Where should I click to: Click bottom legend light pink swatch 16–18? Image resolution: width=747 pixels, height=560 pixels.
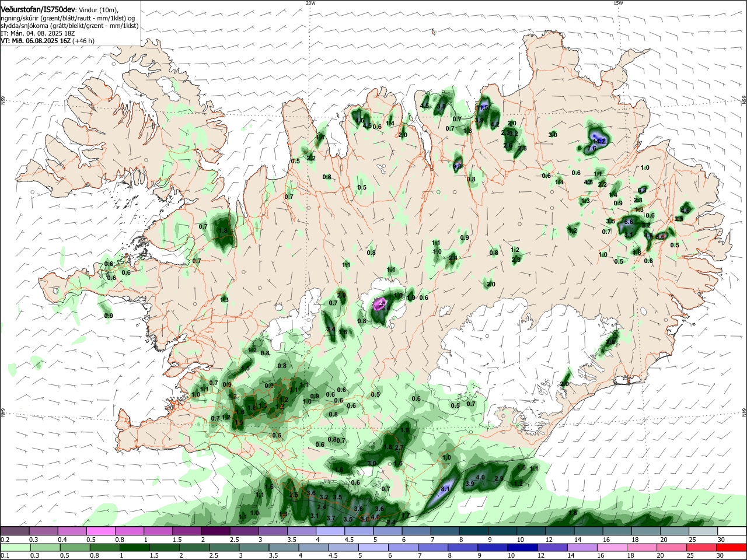612,547
